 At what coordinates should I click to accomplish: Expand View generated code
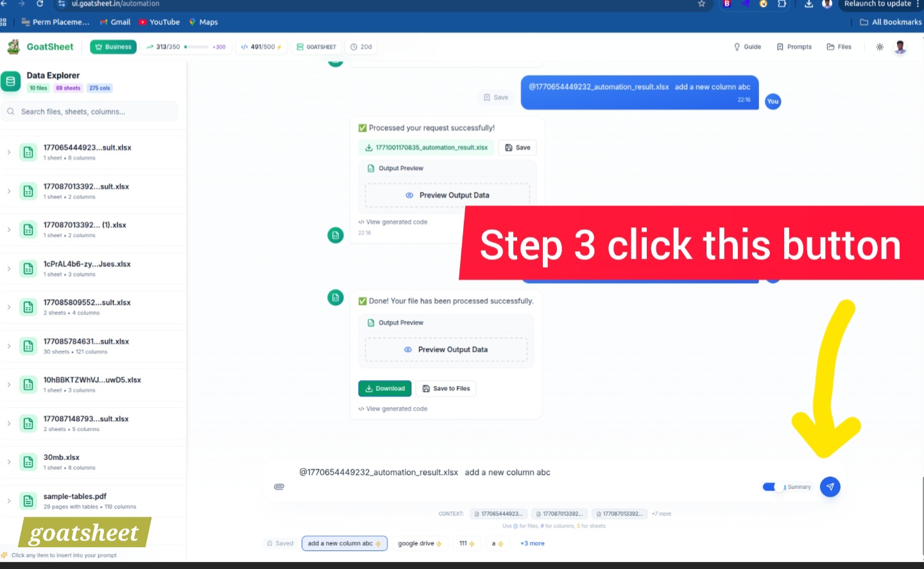(393, 408)
